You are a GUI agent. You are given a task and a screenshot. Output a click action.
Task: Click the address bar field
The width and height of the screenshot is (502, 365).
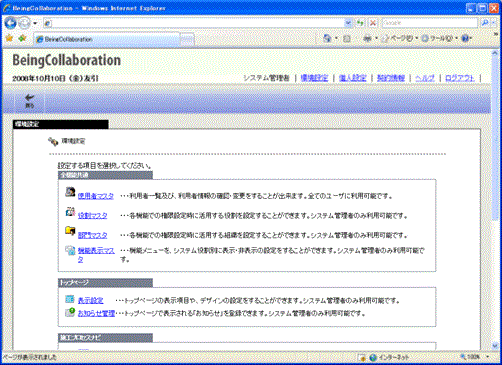click(198, 23)
